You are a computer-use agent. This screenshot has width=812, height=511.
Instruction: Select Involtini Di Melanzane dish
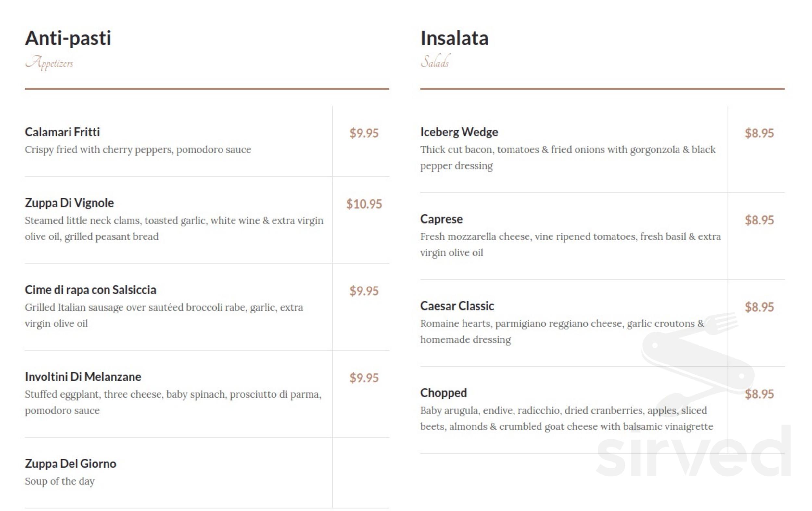[83, 377]
